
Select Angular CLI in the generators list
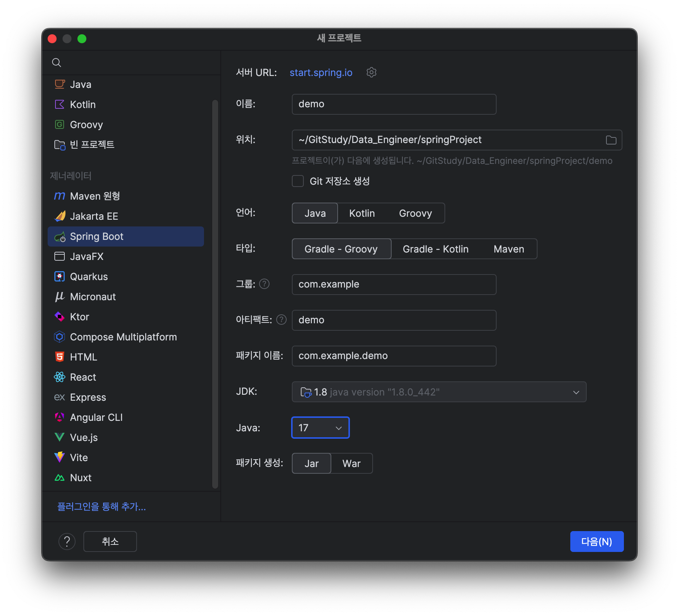pyautogui.click(x=126, y=417)
